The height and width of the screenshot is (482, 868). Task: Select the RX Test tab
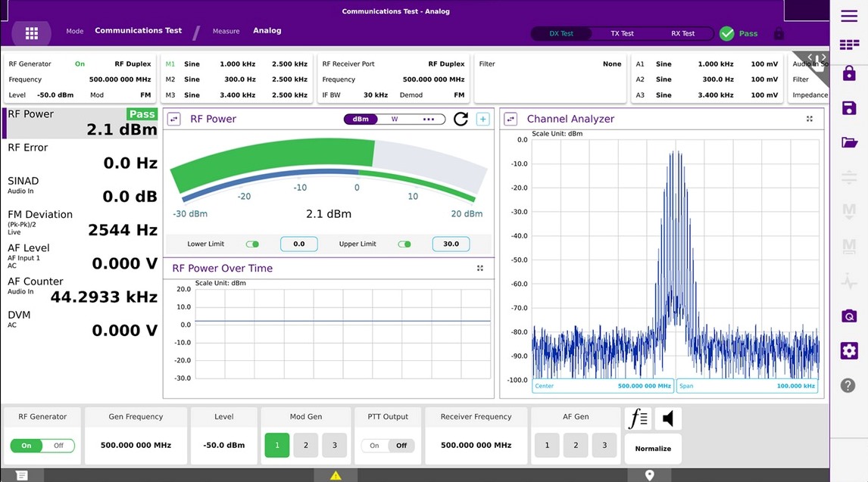(682, 33)
